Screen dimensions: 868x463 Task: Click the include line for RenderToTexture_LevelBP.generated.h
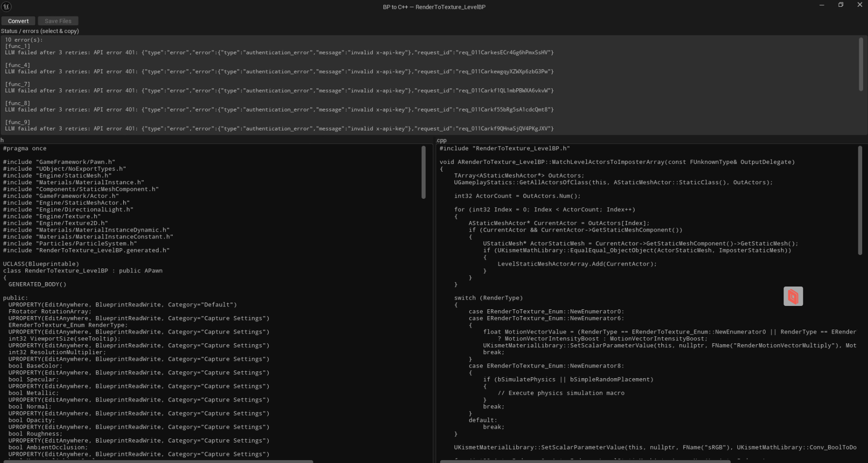[x=86, y=250]
